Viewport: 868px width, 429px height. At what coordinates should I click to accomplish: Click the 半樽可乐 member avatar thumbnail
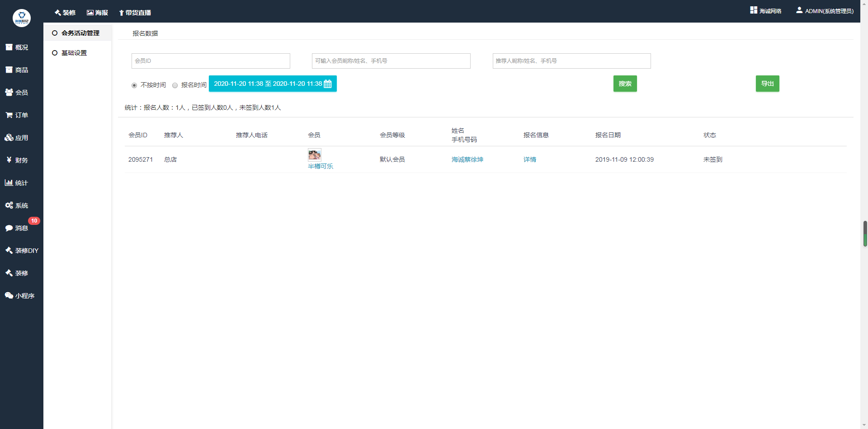click(315, 155)
